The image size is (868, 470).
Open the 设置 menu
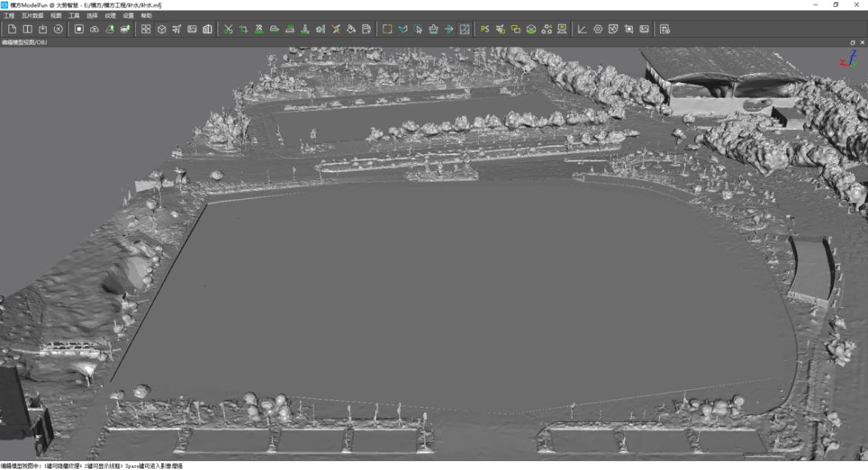pyautogui.click(x=129, y=16)
